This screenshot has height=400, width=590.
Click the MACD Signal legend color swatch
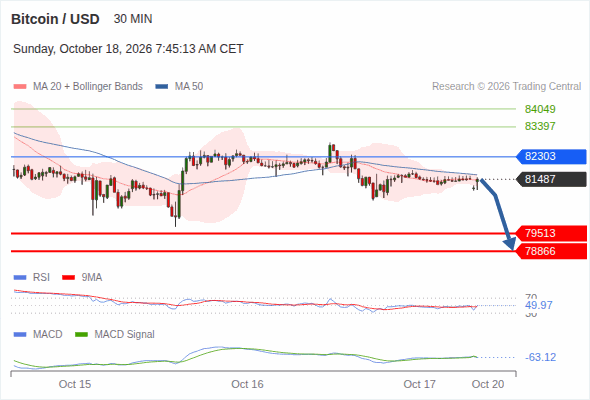click(x=81, y=335)
